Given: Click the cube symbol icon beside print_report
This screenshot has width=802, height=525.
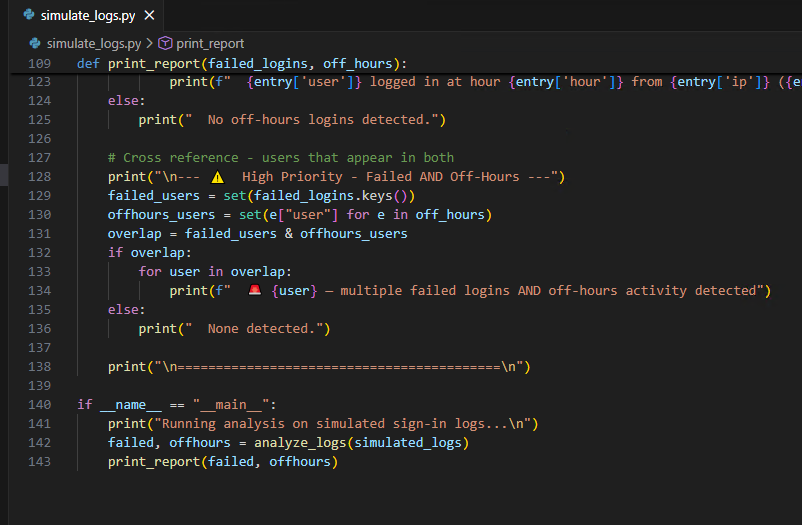Looking at the screenshot, I should (x=165, y=43).
